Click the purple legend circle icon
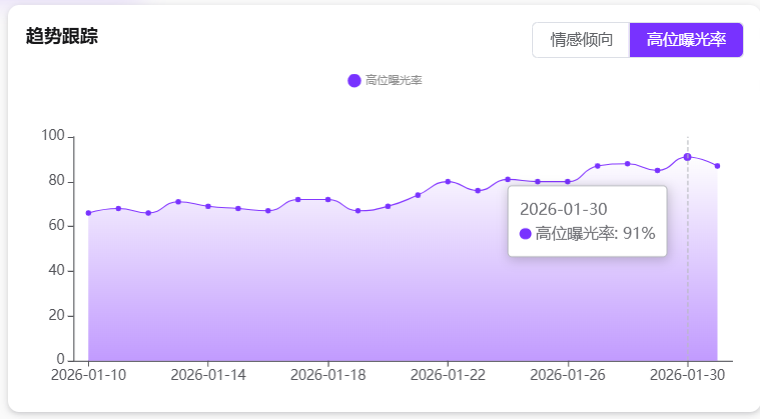 click(x=354, y=80)
